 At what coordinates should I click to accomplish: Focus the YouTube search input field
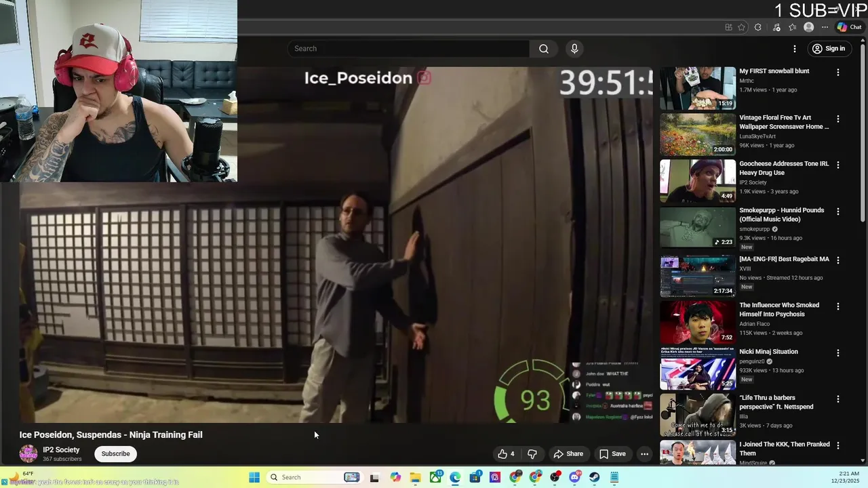pyautogui.click(x=409, y=49)
